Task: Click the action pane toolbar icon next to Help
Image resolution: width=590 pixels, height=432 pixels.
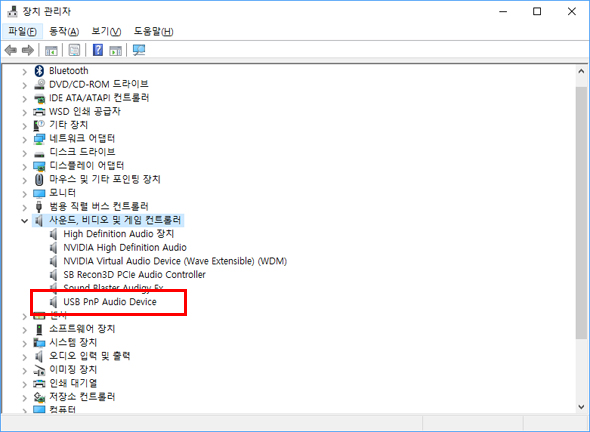Action: pyautogui.click(x=116, y=50)
